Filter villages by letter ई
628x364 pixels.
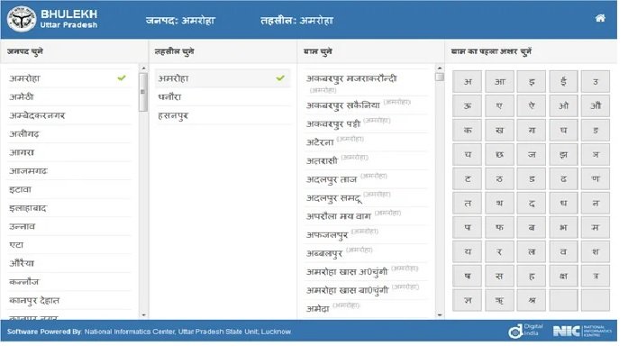click(563, 82)
